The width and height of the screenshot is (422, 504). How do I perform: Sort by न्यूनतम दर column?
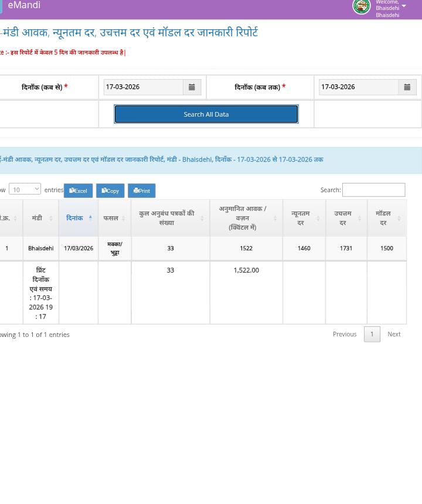304,218
